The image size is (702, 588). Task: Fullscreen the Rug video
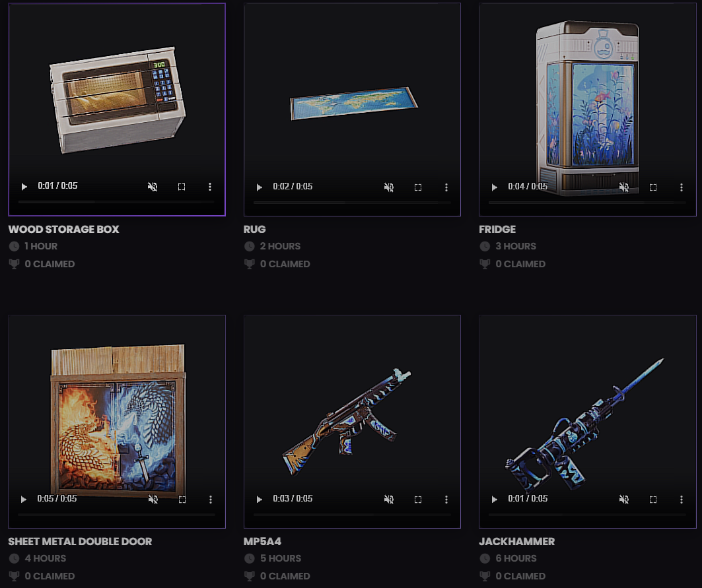(x=418, y=187)
